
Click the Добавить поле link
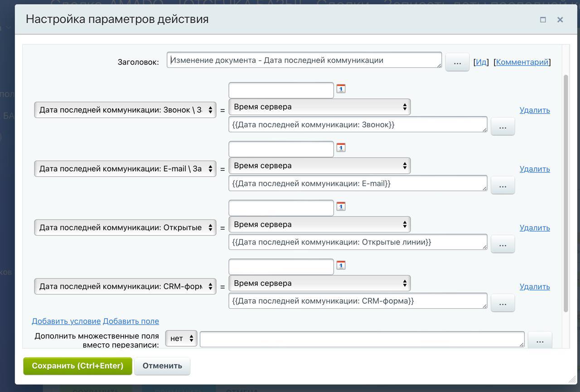pyautogui.click(x=131, y=321)
